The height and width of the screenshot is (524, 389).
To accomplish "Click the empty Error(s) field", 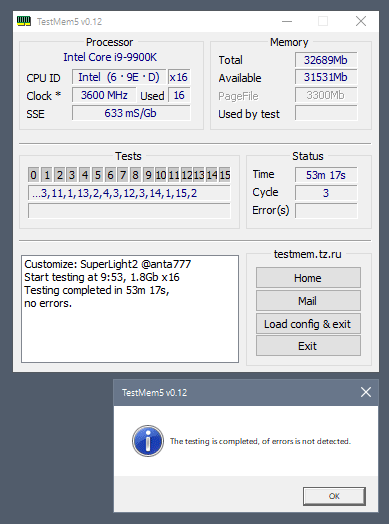I will [x=326, y=211].
